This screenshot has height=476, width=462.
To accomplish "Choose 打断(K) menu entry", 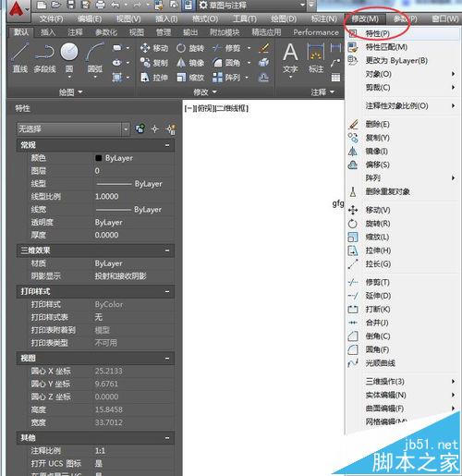I will [402, 309].
